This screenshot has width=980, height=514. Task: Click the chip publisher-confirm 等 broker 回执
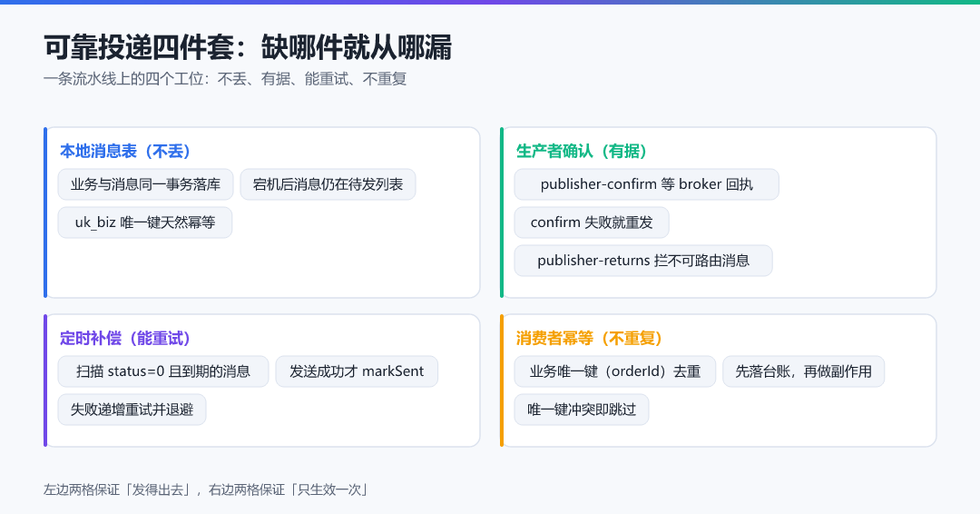(646, 184)
